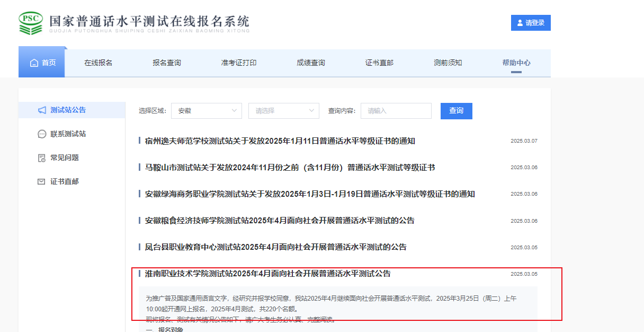Click the blue 查询 search button

pos(457,111)
